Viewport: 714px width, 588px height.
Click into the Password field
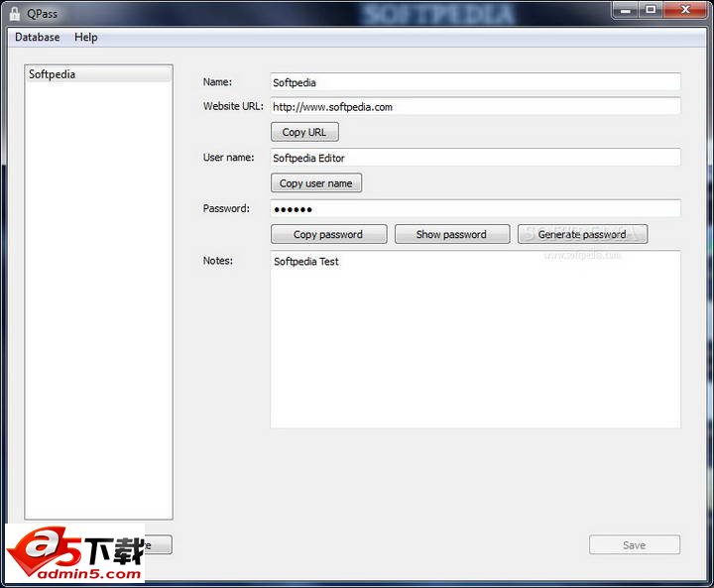(x=475, y=209)
